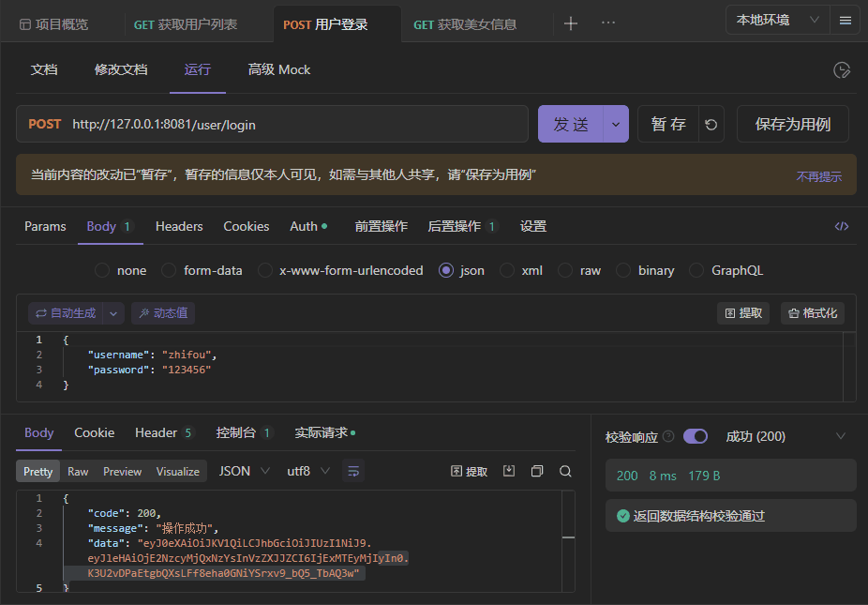Click 提取 in the response toolbar
The image size is (868, 605).
(470, 472)
